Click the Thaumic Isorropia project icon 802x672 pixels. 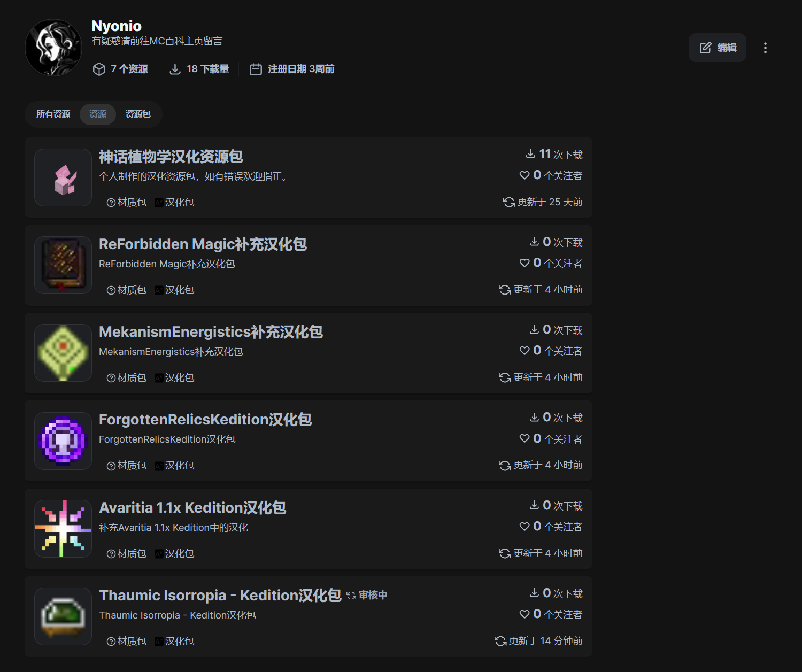(x=63, y=616)
